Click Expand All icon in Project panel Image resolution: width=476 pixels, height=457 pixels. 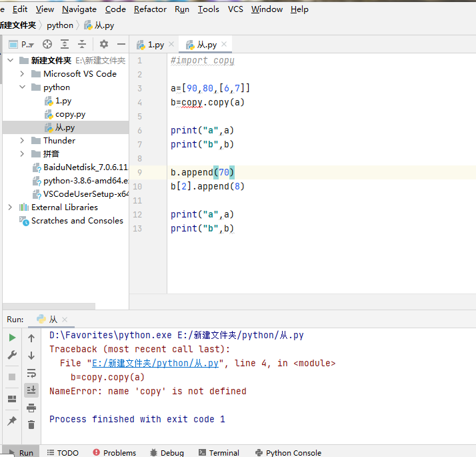click(65, 44)
